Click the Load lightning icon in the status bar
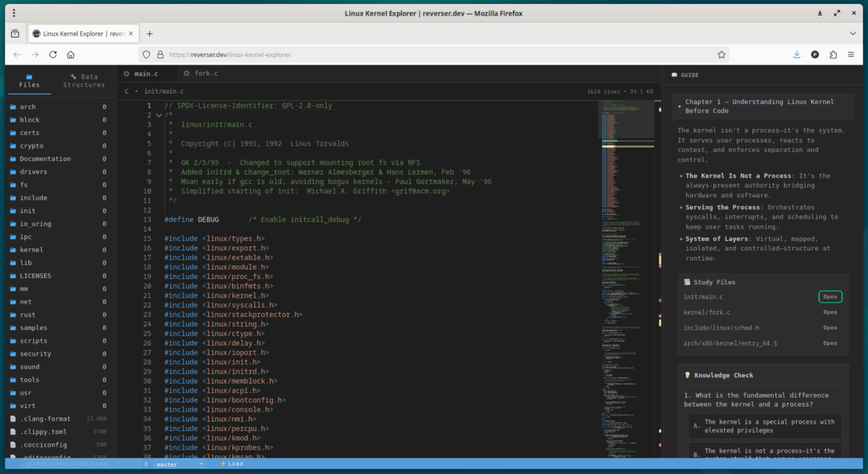Image resolution: width=868 pixels, height=474 pixels. (x=223, y=463)
